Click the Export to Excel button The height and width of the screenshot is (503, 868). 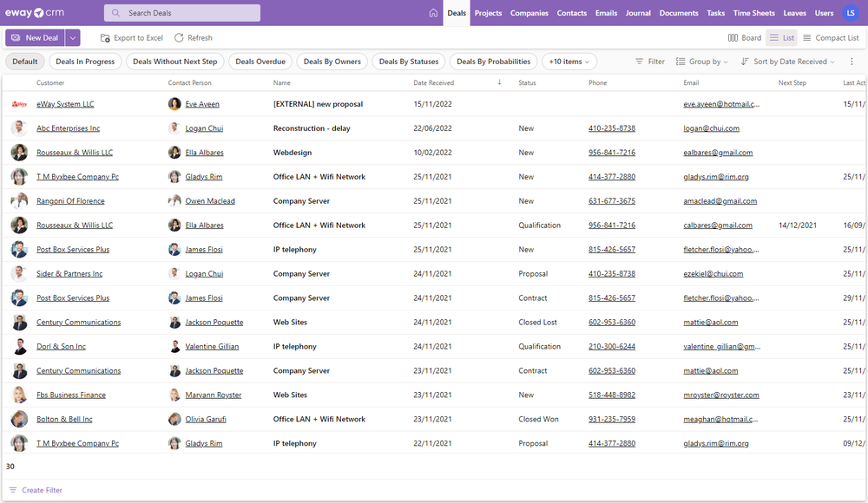[132, 37]
